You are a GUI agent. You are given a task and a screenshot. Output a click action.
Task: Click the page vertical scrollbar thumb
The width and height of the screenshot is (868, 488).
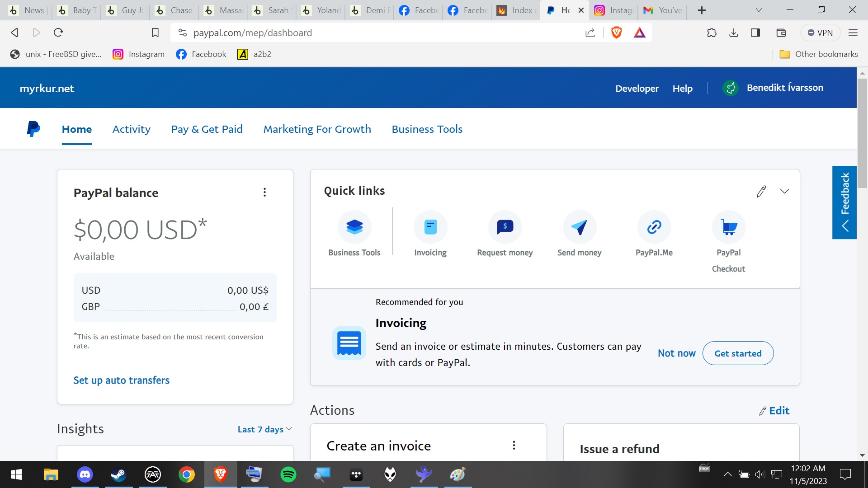point(863,133)
